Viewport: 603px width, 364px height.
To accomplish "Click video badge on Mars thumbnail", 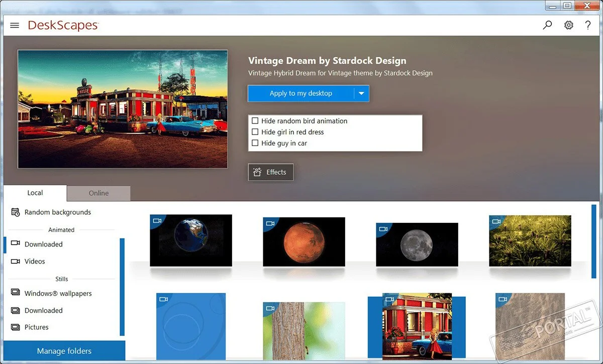I will pyautogui.click(x=270, y=223).
